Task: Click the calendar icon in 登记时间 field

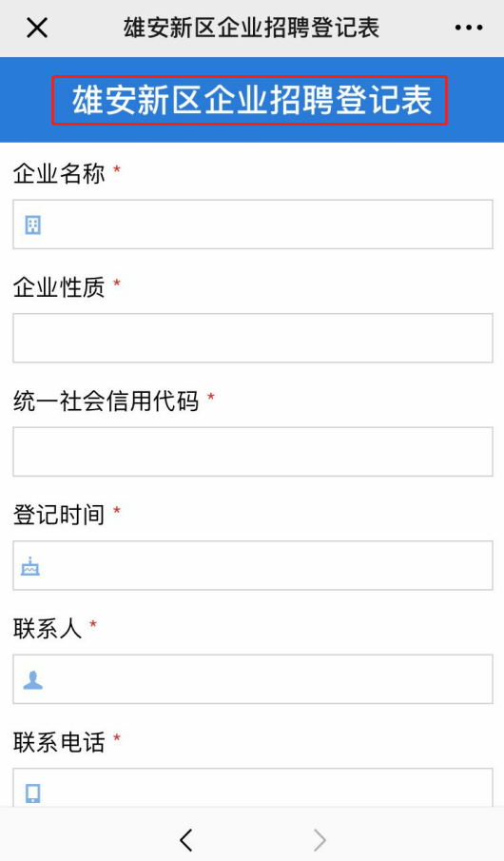Action: (30, 565)
